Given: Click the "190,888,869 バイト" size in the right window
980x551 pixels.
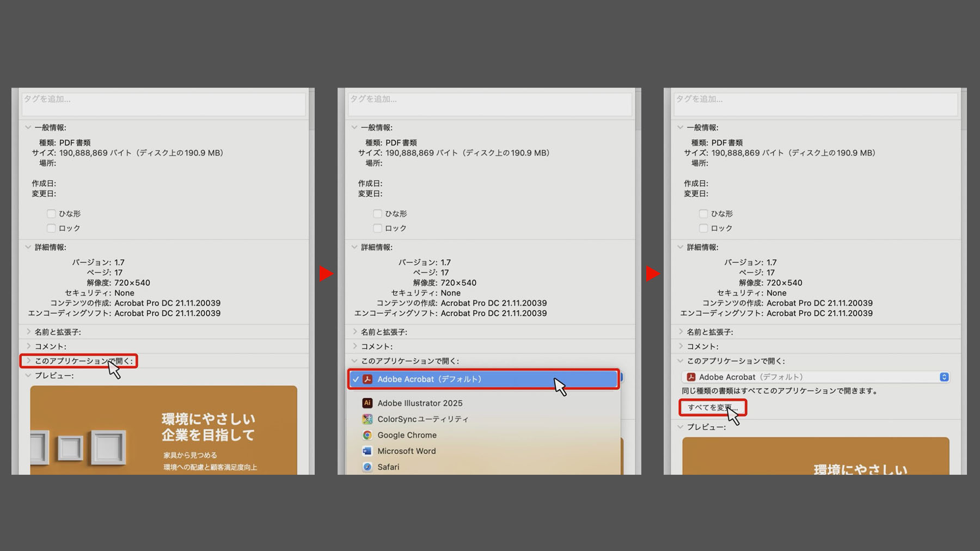Looking at the screenshot, I should (x=748, y=153).
